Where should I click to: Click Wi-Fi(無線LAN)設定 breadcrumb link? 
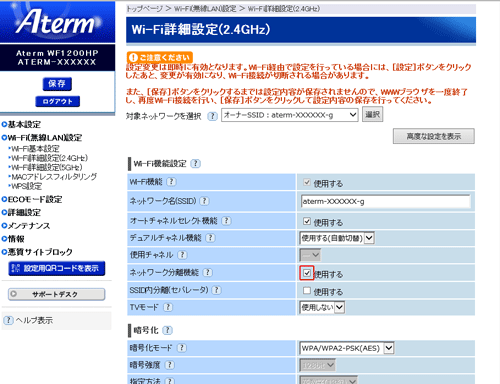[x=205, y=9]
